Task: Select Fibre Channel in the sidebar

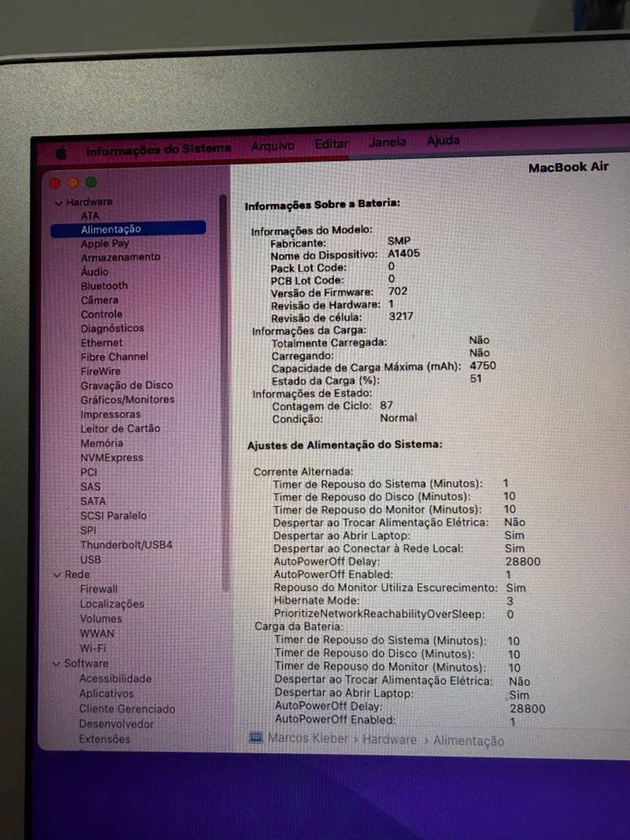Action: (114, 357)
